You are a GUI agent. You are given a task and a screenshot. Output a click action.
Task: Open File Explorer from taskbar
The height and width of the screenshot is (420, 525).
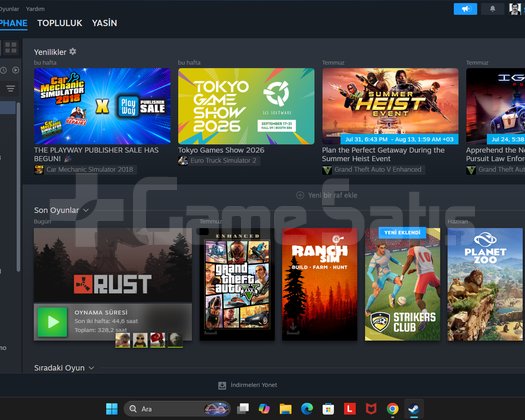286,409
